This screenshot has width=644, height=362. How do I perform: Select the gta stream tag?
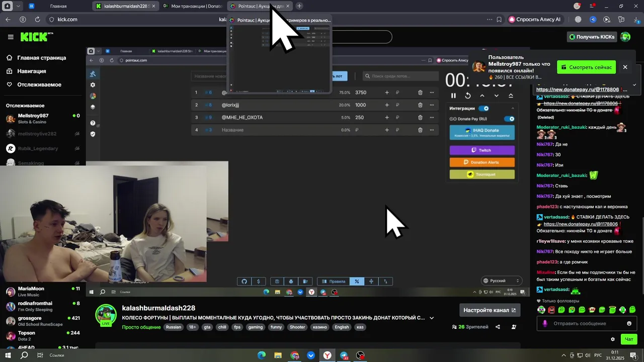207,327
